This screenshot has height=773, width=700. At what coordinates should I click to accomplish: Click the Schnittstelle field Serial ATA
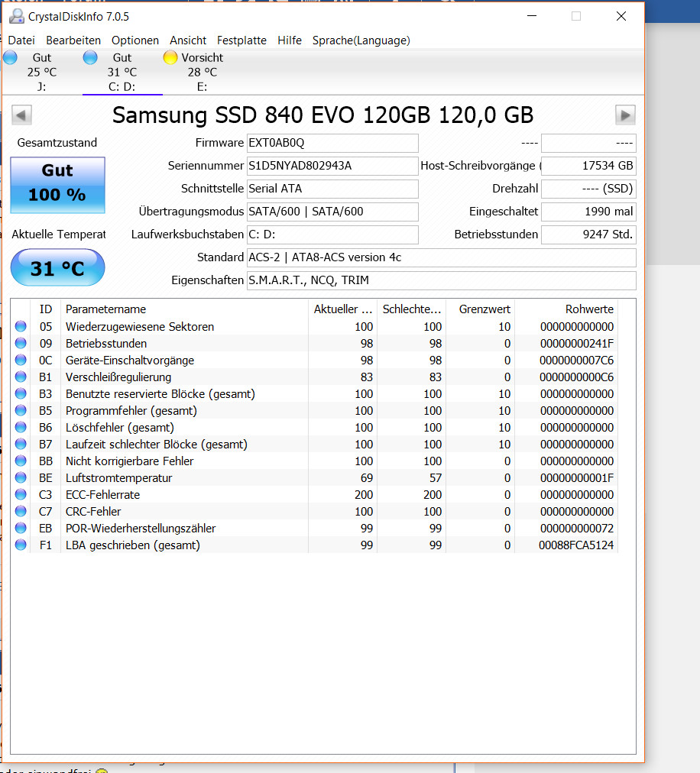[x=332, y=189]
